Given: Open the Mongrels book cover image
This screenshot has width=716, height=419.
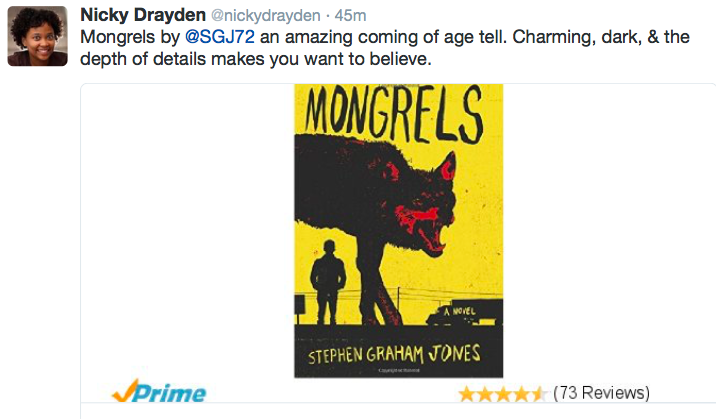Looking at the screenshot, I should [398, 232].
